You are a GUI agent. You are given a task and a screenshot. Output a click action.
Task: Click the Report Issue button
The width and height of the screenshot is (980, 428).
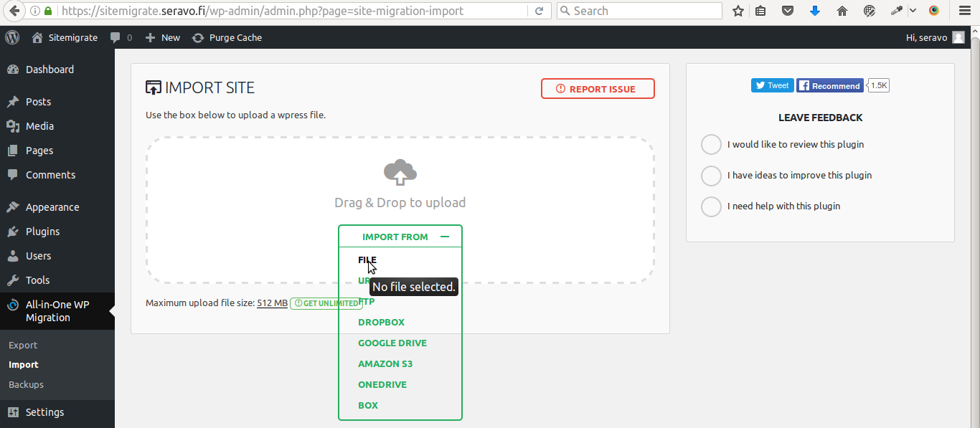598,89
